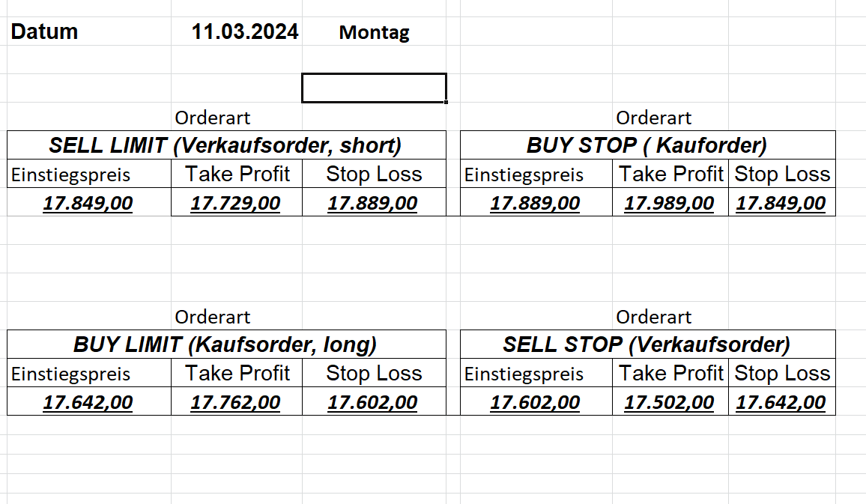This screenshot has height=504, width=866.
Task: Click BUY STOP entry price 17.889,00
Action: point(535,203)
